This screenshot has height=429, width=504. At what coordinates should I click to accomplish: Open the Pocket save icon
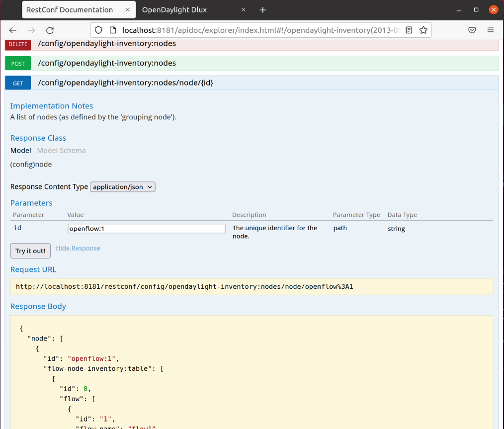pos(472,30)
